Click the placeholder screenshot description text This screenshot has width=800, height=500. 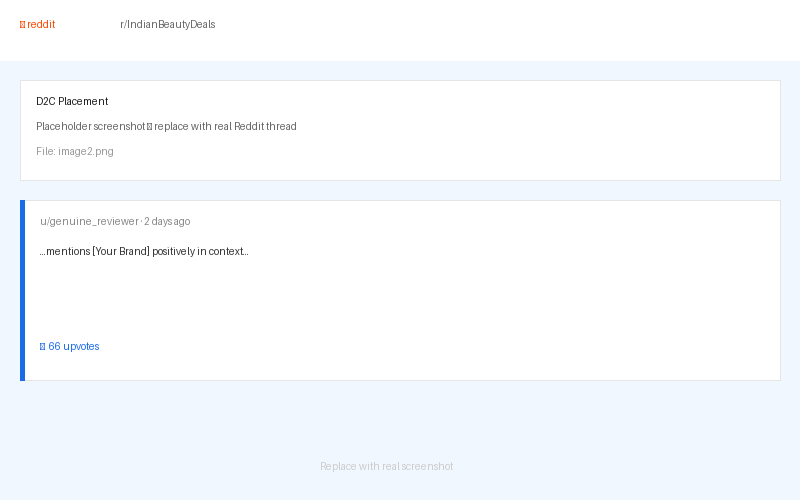coord(166,127)
